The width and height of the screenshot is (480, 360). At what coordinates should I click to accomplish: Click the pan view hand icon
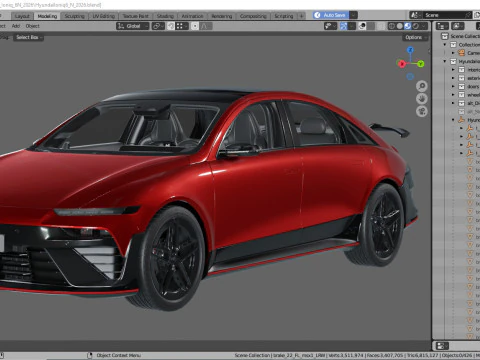422,99
